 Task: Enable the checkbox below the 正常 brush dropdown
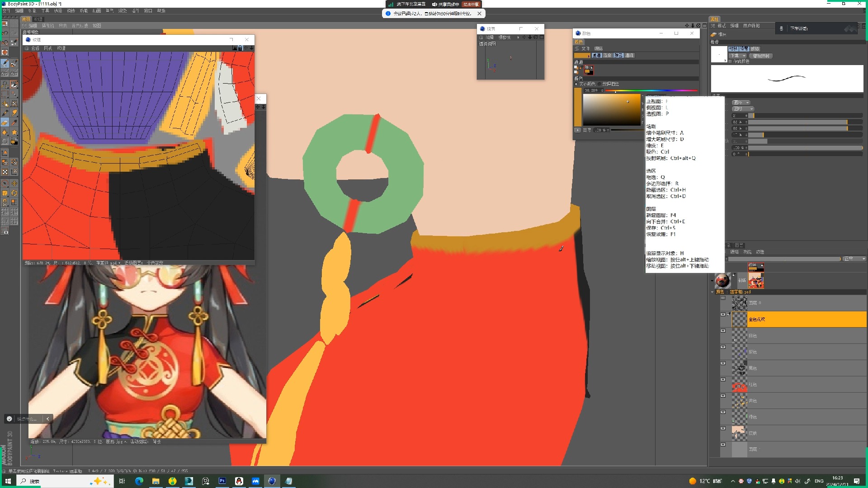pyautogui.click(x=731, y=61)
